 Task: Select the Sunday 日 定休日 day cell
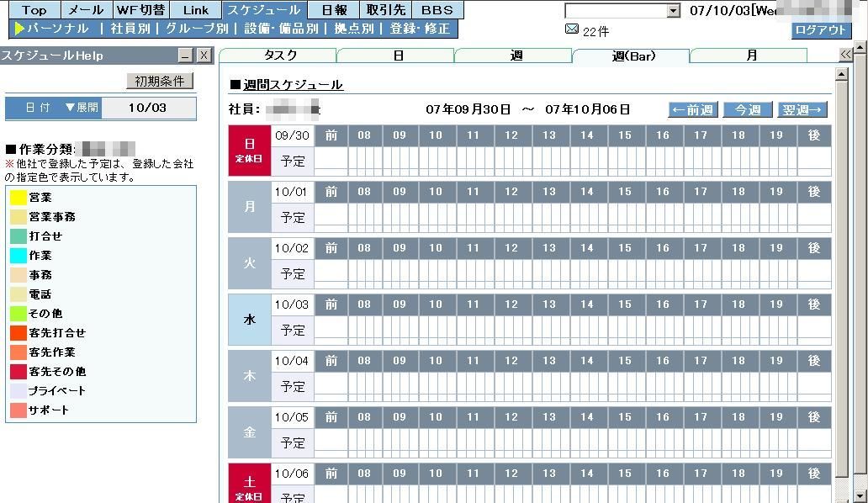click(x=250, y=151)
